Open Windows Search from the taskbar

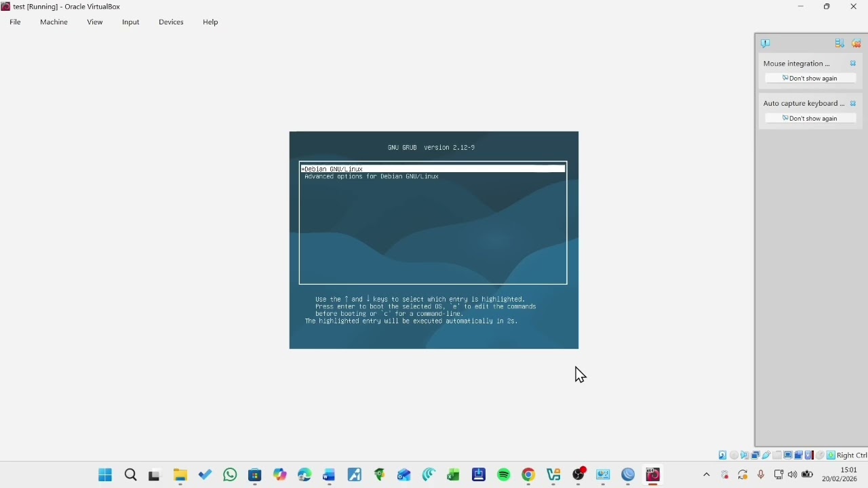[x=131, y=475]
